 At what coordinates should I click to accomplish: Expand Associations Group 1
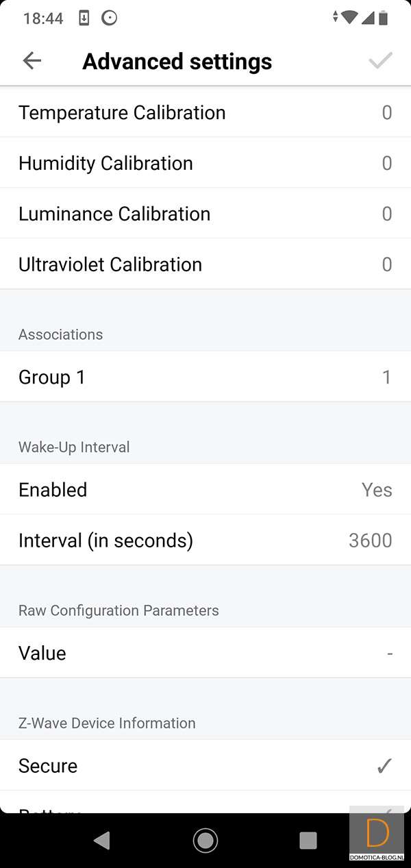[206, 377]
